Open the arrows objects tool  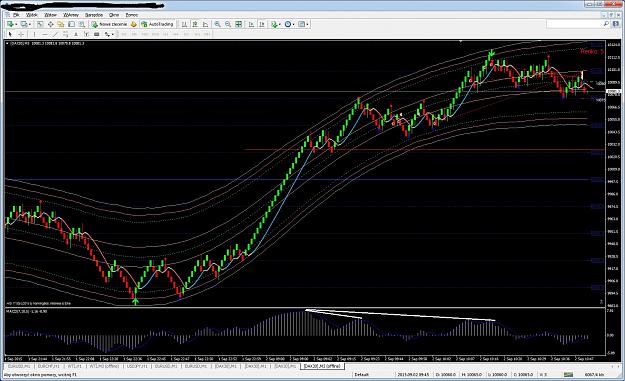(x=107, y=34)
